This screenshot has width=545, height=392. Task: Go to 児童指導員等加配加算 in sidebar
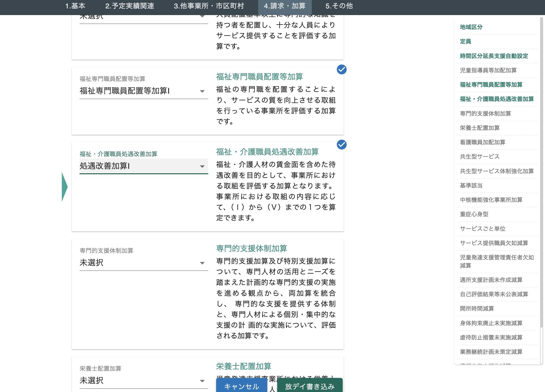tap(488, 70)
